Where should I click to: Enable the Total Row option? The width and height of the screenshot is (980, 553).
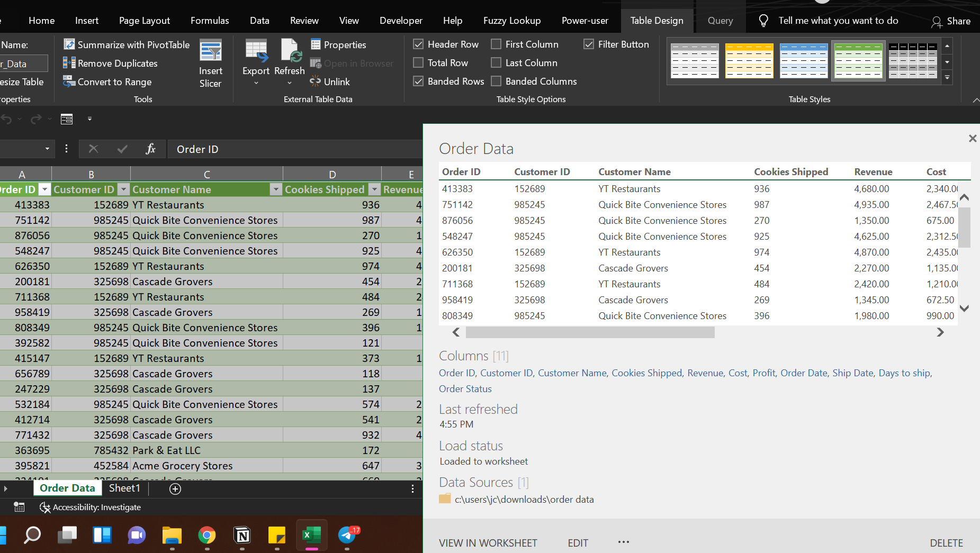418,62
